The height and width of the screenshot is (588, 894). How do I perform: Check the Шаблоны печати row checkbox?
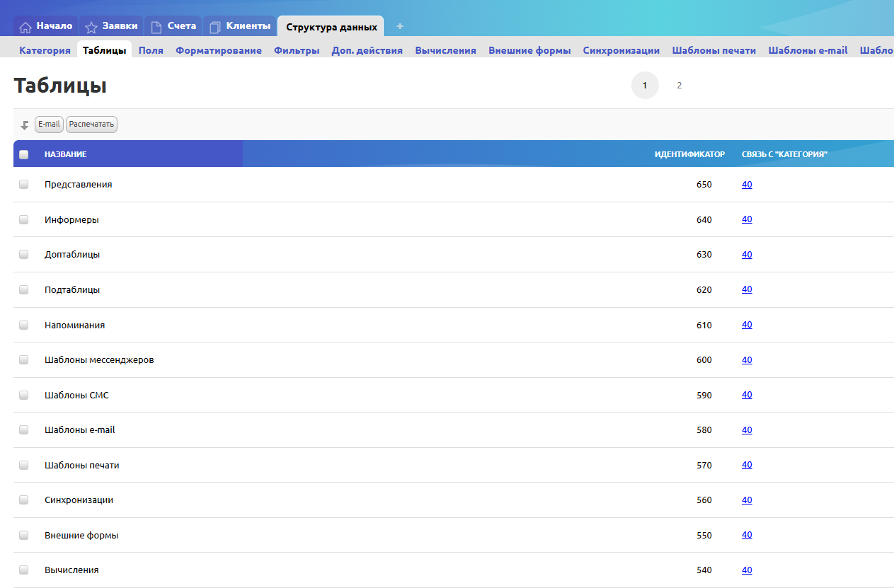[24, 465]
